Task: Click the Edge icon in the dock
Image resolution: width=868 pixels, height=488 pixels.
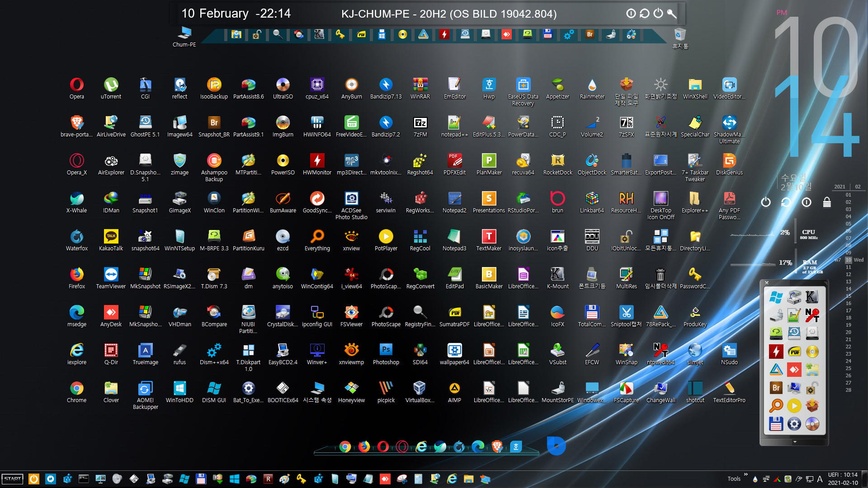Action: pos(478,446)
